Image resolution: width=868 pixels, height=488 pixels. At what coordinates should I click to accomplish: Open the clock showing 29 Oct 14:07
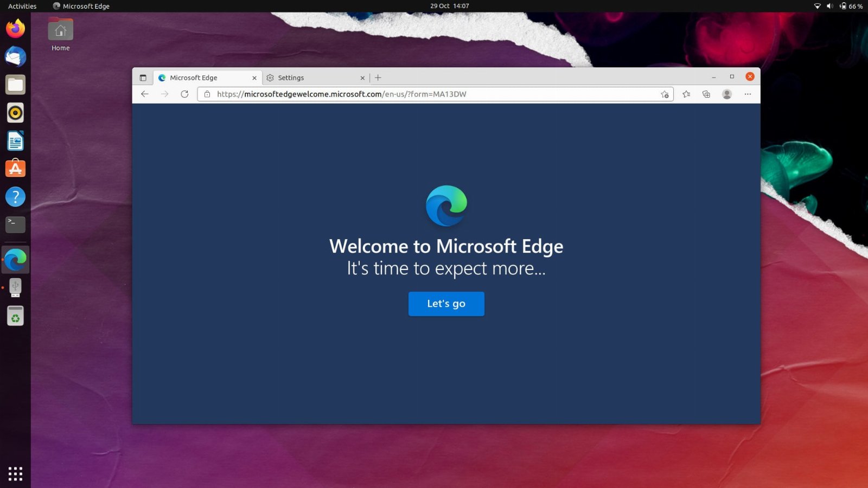tap(449, 6)
